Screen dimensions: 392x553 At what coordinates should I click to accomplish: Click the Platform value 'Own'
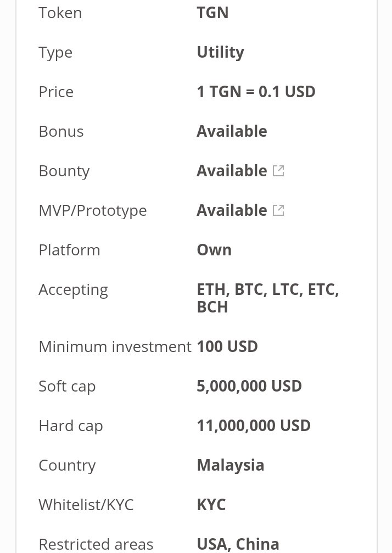click(214, 250)
